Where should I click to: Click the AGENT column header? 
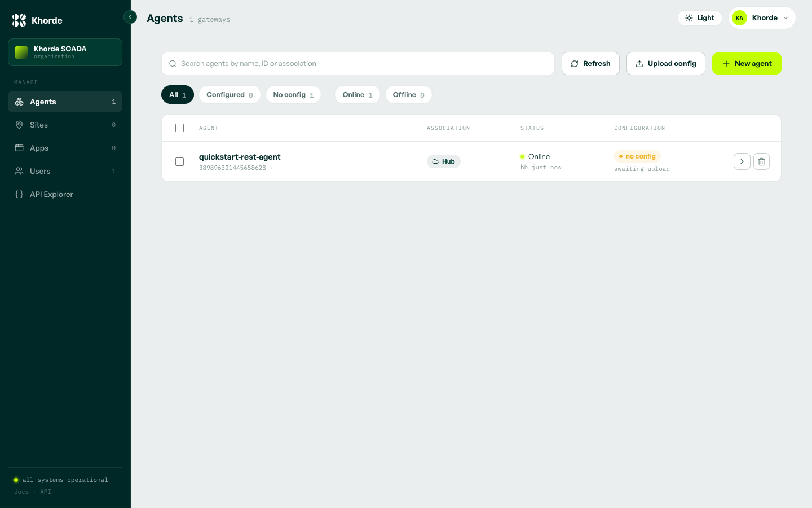209,128
